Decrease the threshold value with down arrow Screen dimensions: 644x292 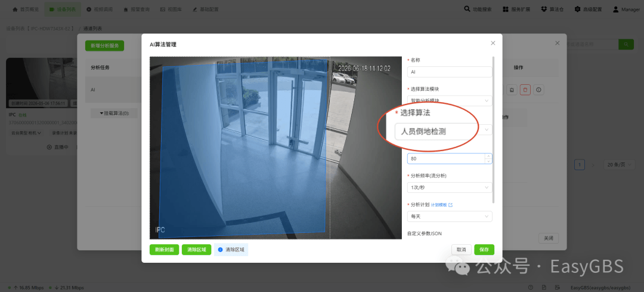pos(488,161)
